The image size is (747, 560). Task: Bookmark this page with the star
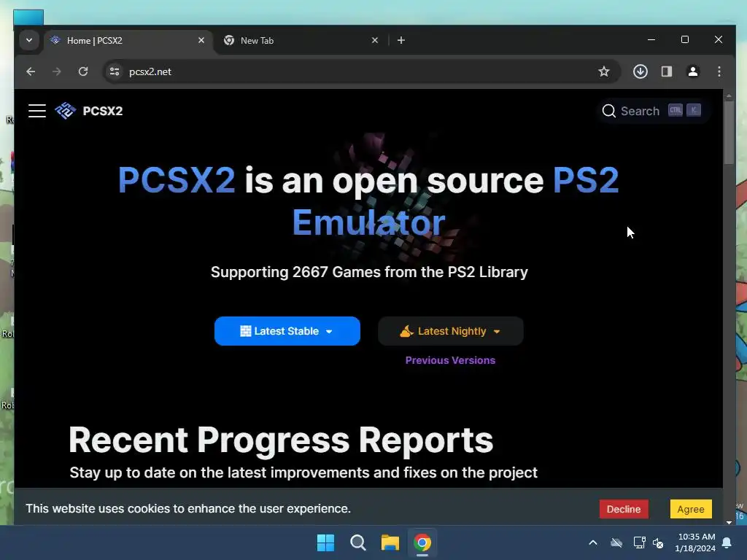(x=603, y=71)
